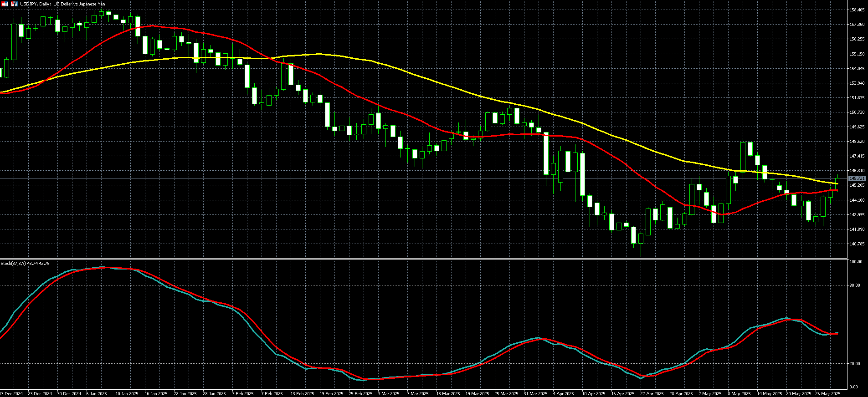Click the 100.00 stochastic scale label
The width and height of the screenshot is (868, 397).
(x=856, y=262)
